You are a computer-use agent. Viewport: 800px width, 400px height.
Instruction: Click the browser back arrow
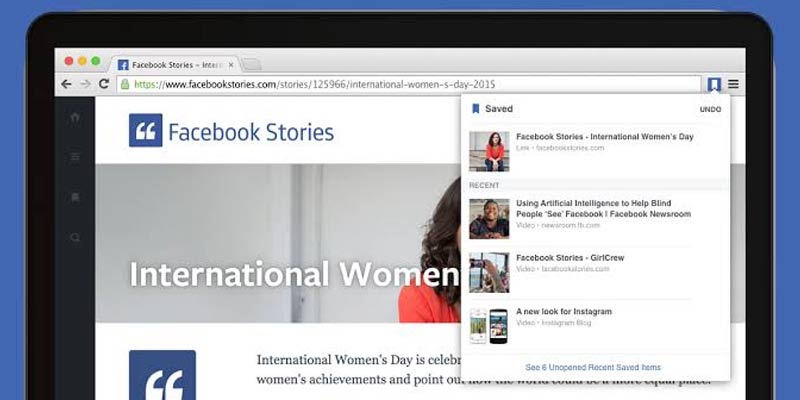coord(66,84)
